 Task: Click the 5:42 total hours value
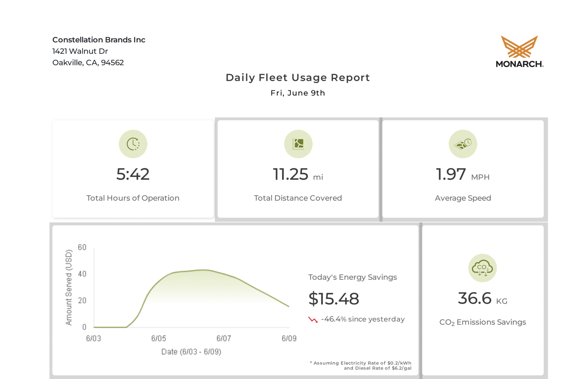133,174
